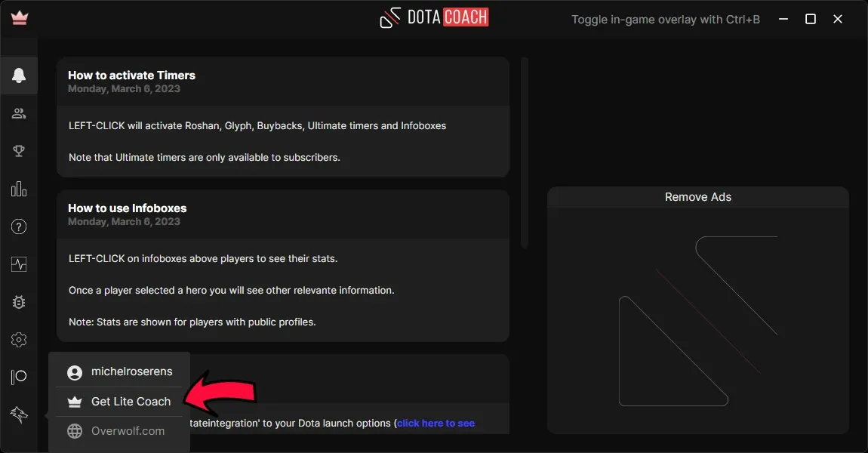Open the players icon in sidebar
The width and height of the screenshot is (868, 453).
coord(19,113)
